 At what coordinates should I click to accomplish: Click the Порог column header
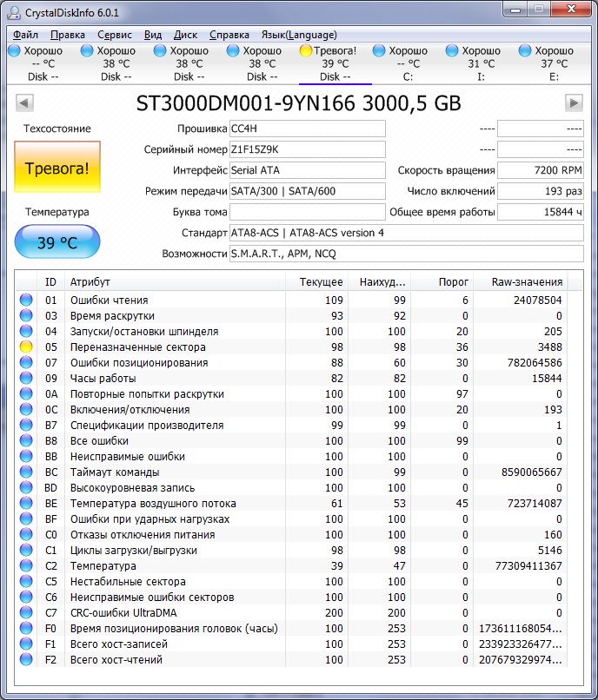pos(442,281)
